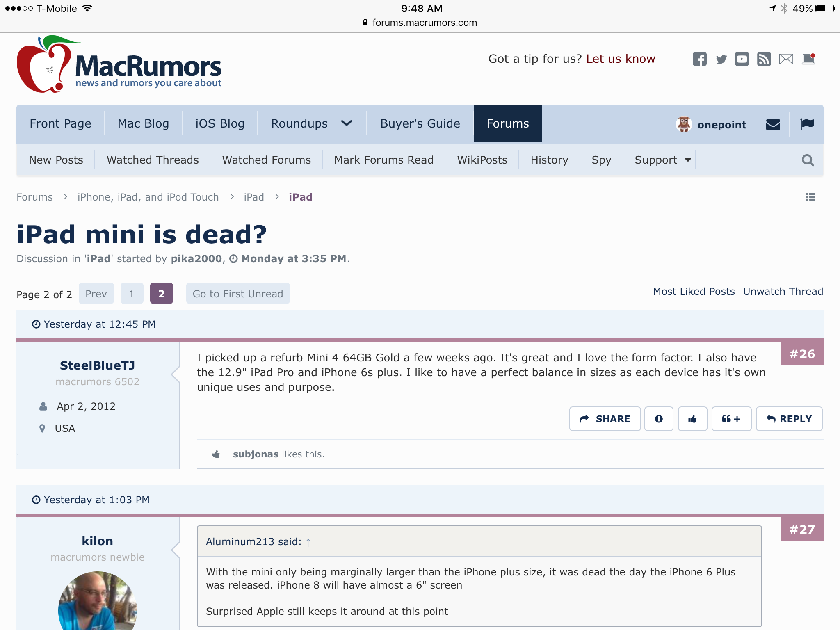Image resolution: width=840 pixels, height=630 pixels.
Task: Open the Mac Blog tab
Action: click(143, 123)
